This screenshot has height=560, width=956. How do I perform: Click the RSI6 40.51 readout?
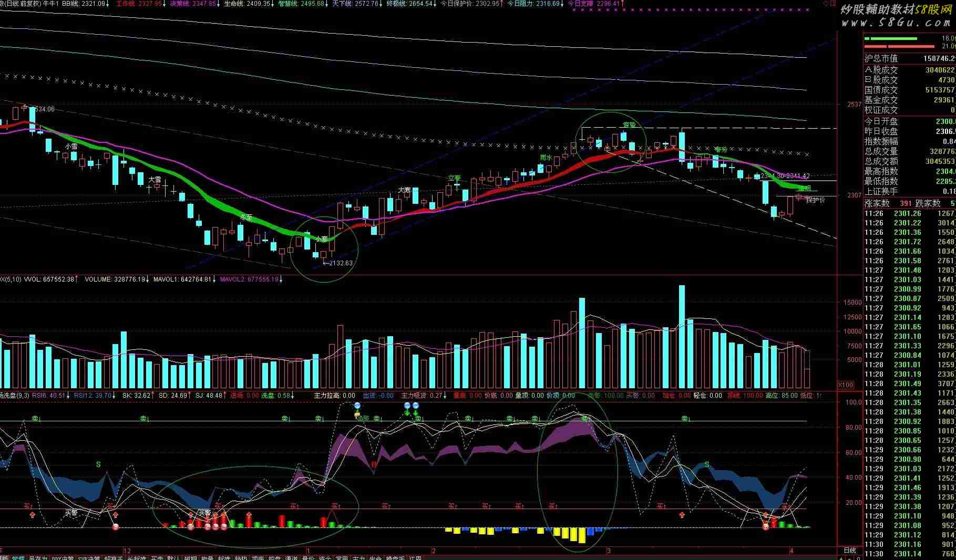51,396
